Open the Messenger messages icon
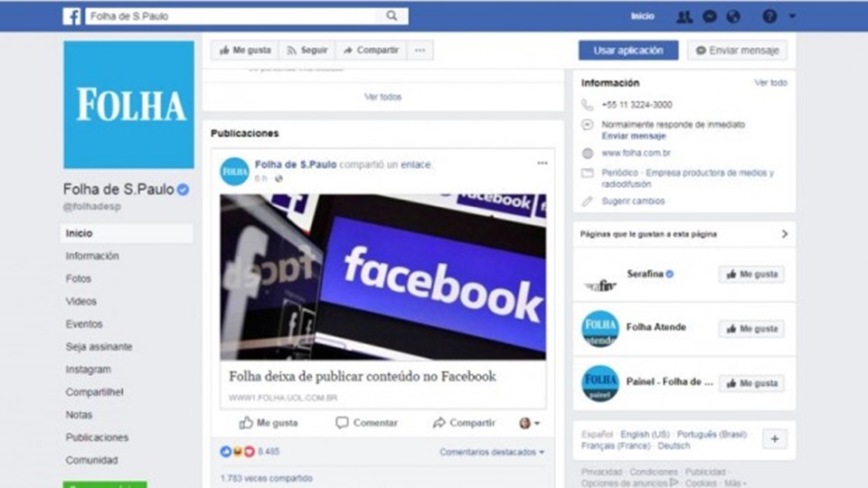Viewport: 868px width, 488px height. [709, 16]
